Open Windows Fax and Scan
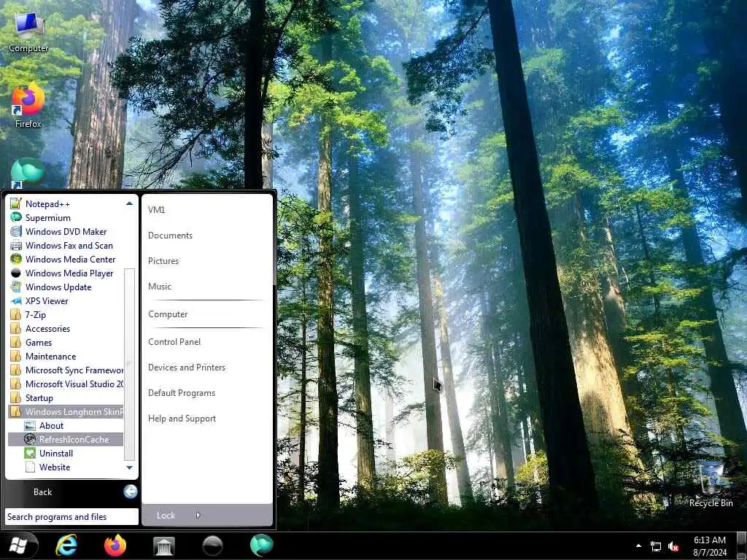Viewport: 747px width, 560px height. 66,245
